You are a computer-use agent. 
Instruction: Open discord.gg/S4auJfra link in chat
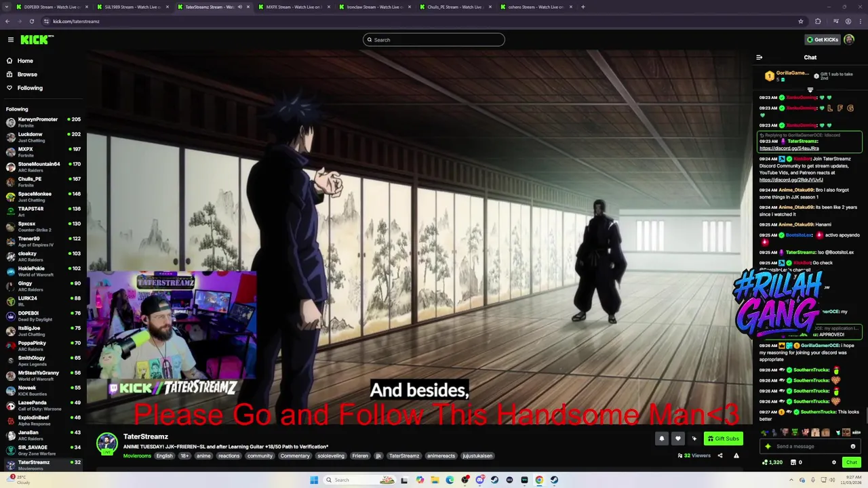[789, 148]
